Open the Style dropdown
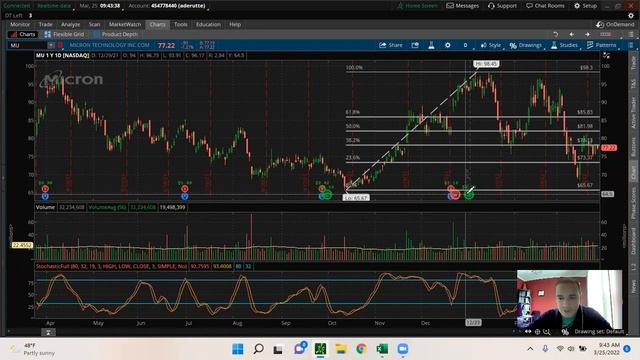 click(x=491, y=45)
